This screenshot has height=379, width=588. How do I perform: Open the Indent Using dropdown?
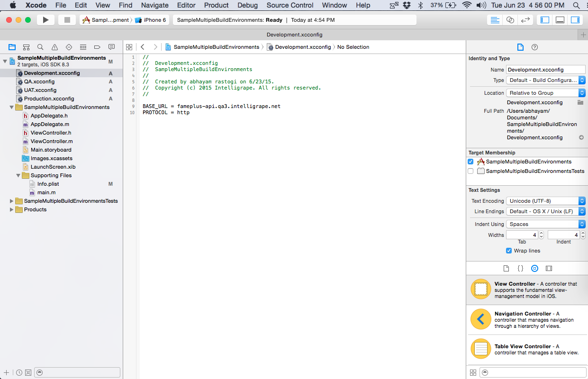click(546, 224)
